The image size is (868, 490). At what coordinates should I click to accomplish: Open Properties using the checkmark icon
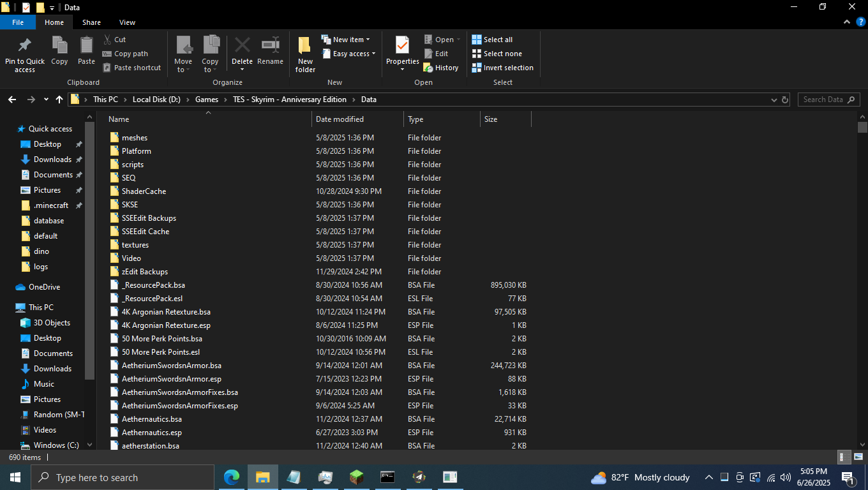click(402, 46)
